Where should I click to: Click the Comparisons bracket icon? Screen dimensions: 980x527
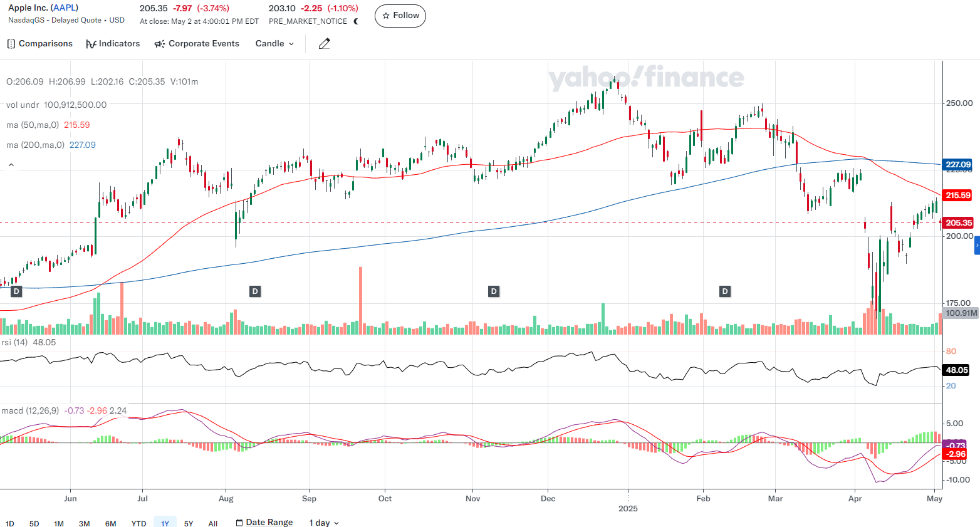11,44
